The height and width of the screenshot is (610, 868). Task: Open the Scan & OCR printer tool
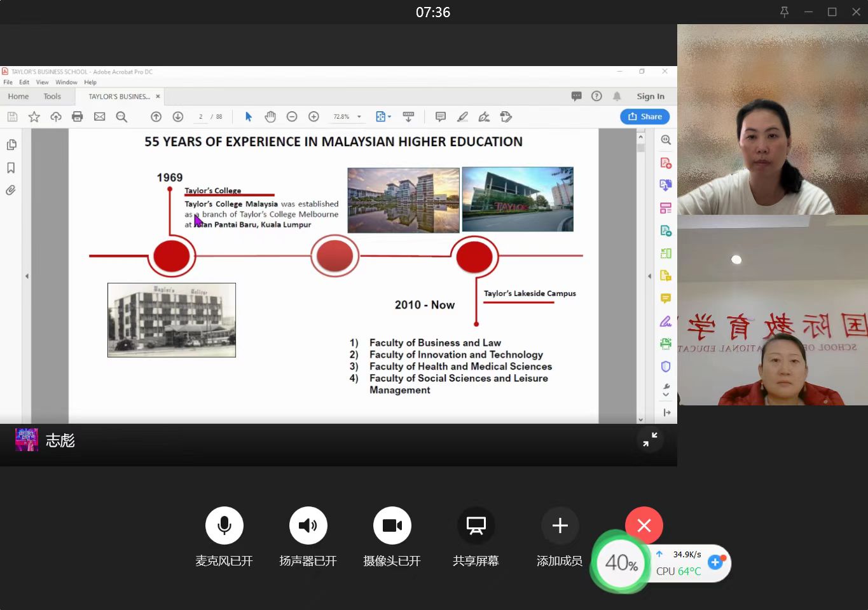[666, 344]
